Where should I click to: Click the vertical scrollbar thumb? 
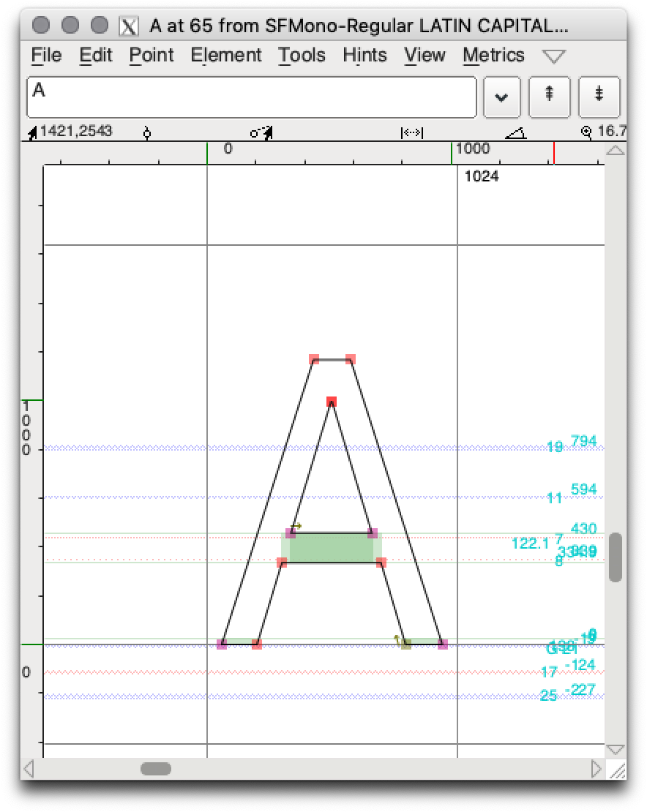pyautogui.click(x=616, y=557)
